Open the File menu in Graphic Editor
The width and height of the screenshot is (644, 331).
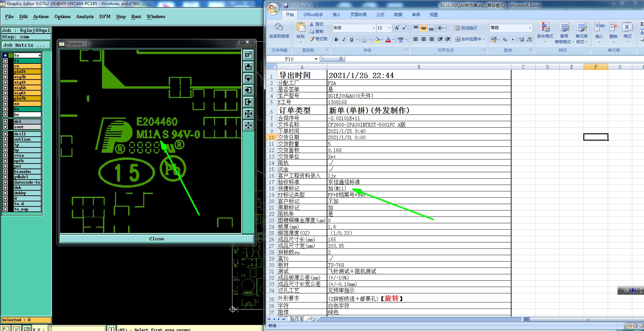(9, 16)
